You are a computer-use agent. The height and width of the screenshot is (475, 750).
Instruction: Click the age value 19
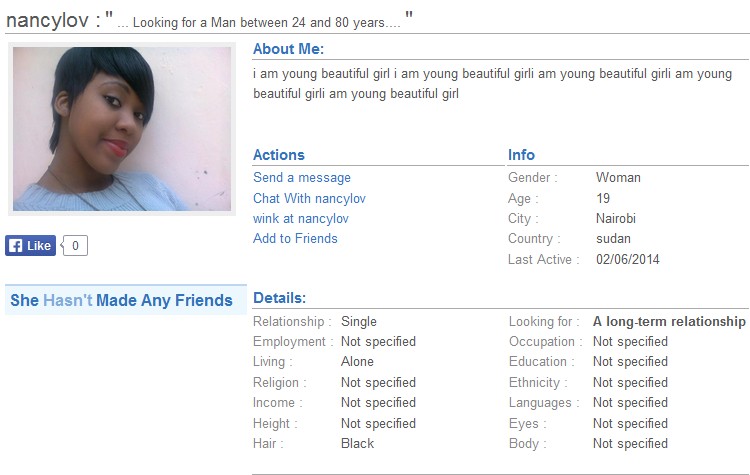coord(603,198)
